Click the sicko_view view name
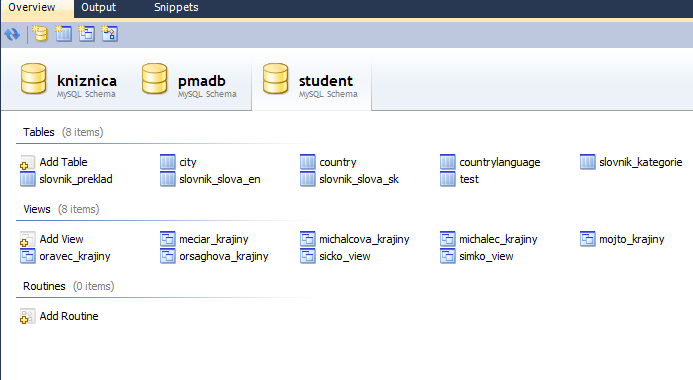The width and height of the screenshot is (693, 380). [x=345, y=256]
